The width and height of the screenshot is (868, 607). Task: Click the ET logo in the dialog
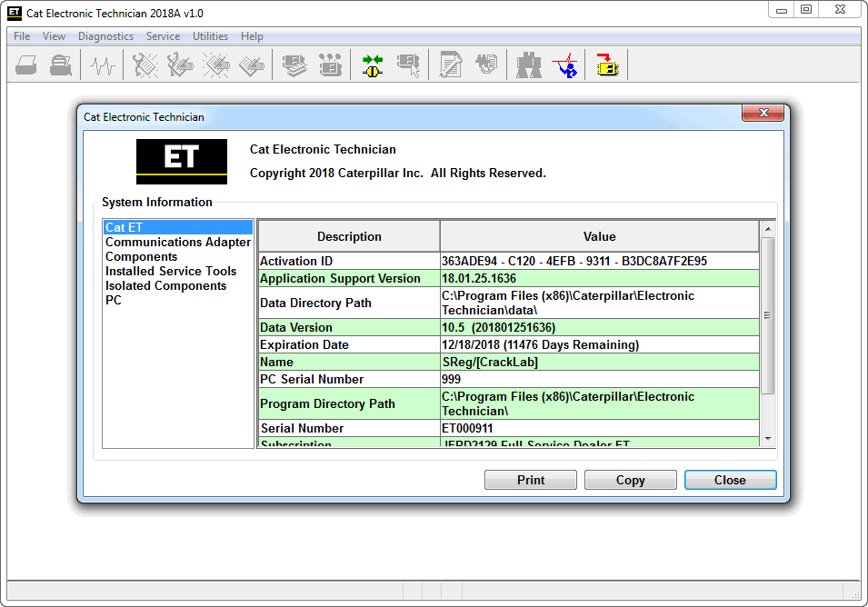coord(182,162)
